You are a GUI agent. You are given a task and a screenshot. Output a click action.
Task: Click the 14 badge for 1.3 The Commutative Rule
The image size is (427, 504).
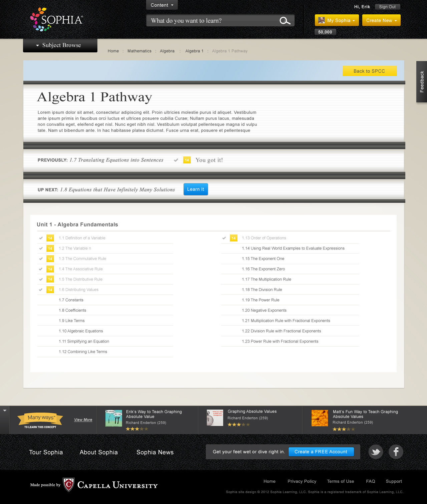[50, 259]
